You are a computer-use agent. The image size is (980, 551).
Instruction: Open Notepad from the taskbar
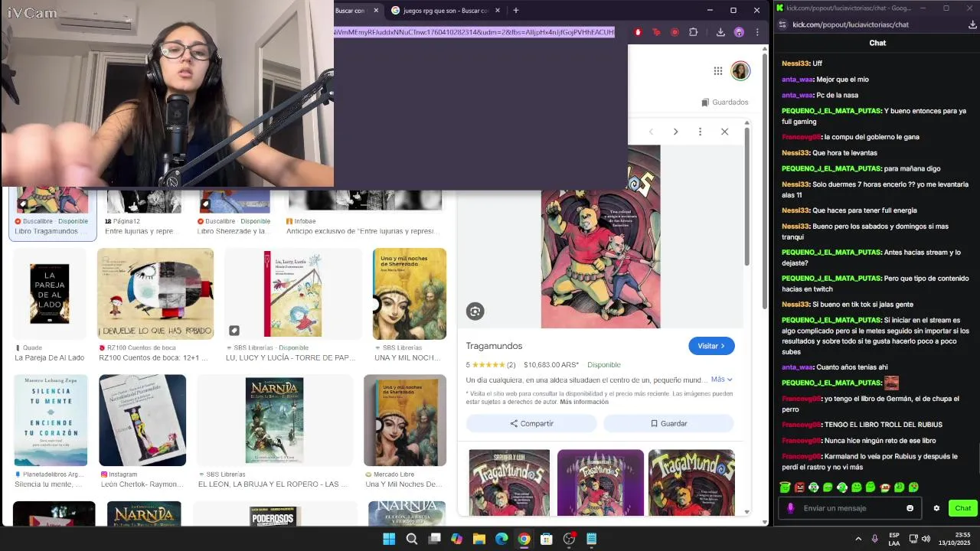[x=592, y=539]
